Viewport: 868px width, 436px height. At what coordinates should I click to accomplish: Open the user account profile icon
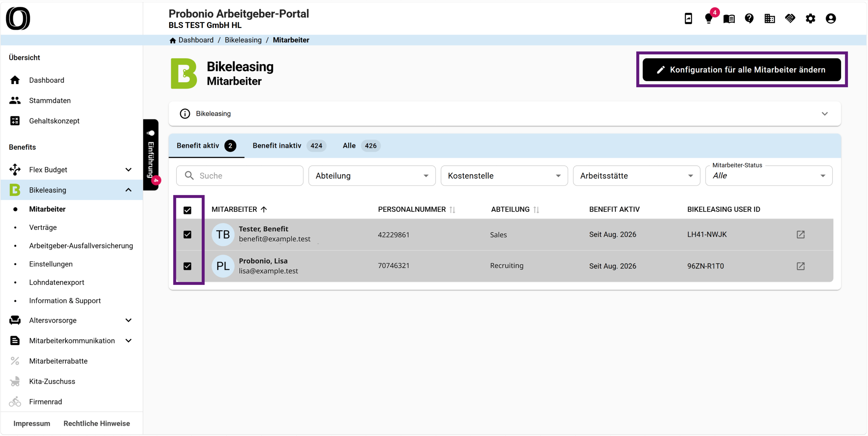click(831, 19)
